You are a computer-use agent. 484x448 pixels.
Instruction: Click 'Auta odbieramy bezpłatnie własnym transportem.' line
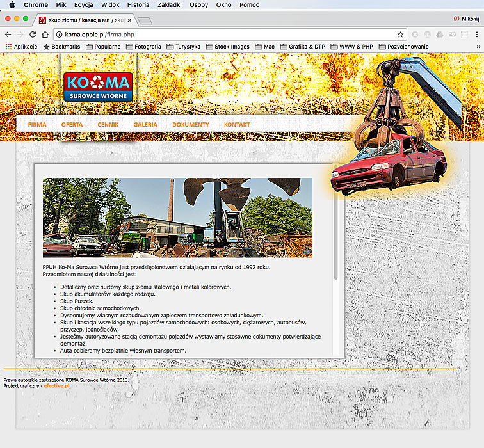[x=123, y=351]
